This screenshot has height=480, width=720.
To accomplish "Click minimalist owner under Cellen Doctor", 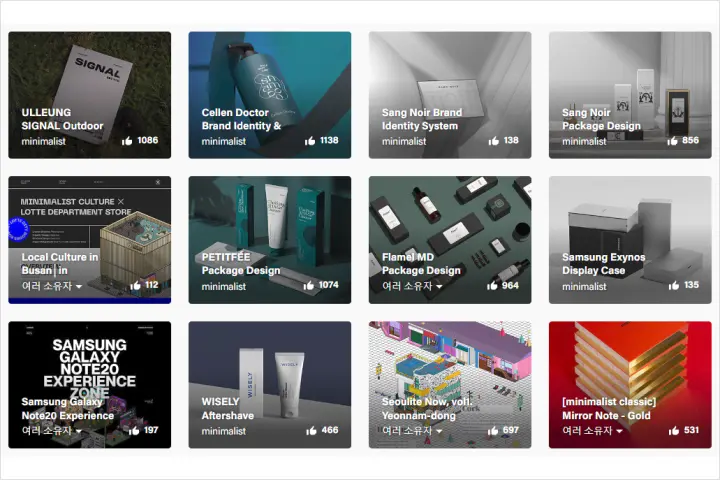I will 224,141.
